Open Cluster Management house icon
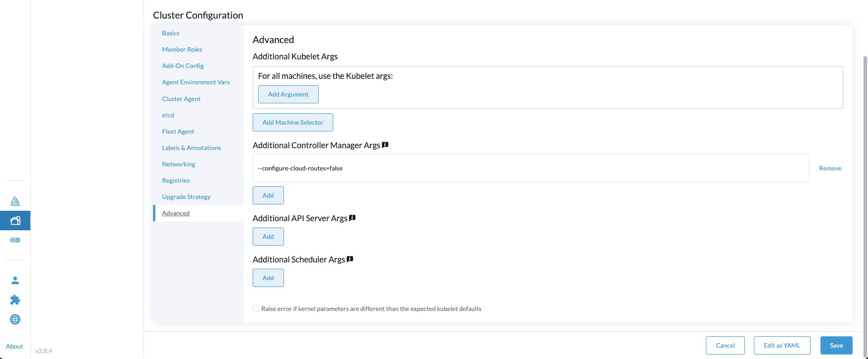The width and height of the screenshot is (868, 359). pos(15,221)
